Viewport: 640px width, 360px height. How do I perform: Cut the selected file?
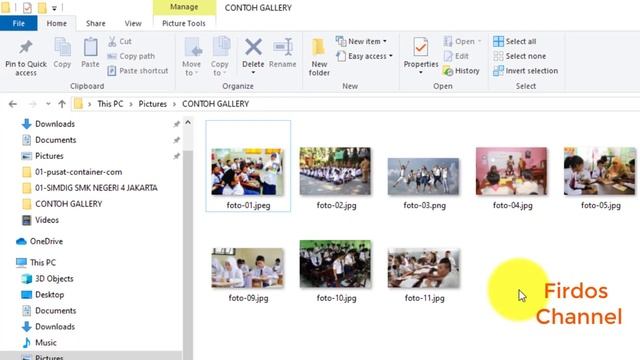[120, 41]
